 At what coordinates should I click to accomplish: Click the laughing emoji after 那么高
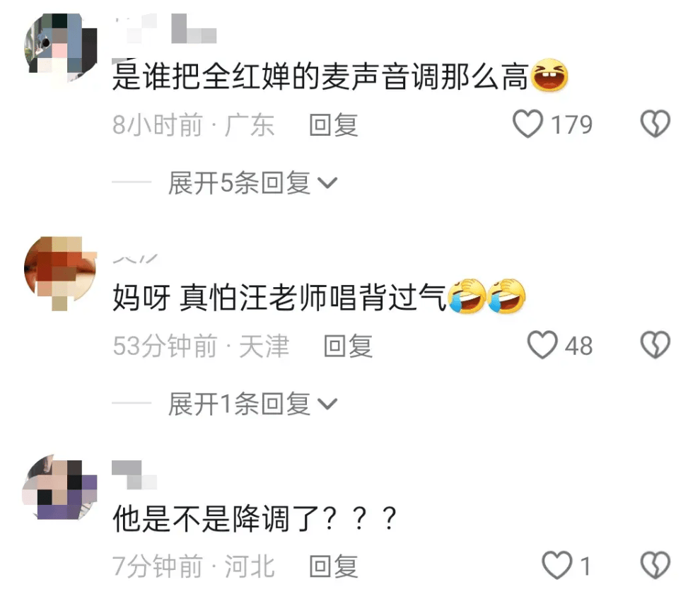[549, 76]
